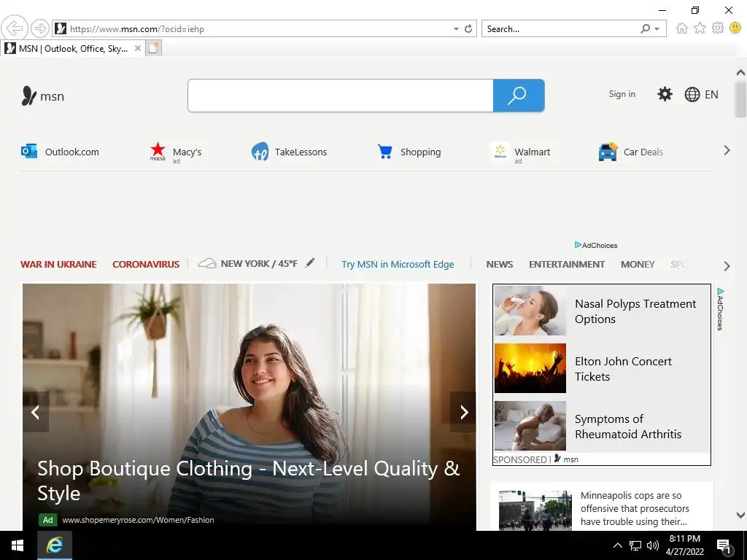Open the Walmart shortcut
Screen dimensions: 747x560
(520, 152)
